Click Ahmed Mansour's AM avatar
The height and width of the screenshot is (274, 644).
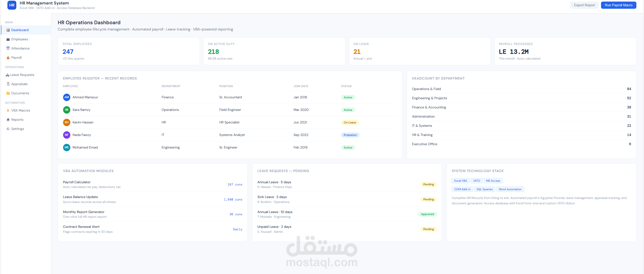pyautogui.click(x=66, y=97)
